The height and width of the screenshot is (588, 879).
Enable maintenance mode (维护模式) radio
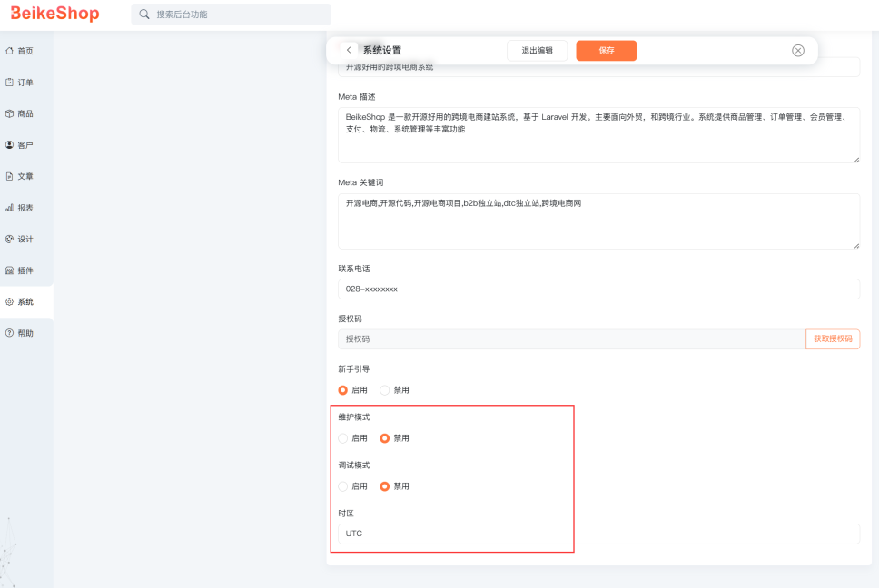coord(343,438)
